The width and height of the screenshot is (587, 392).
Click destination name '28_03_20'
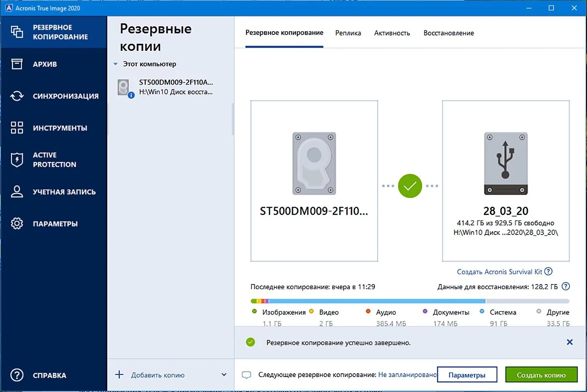(506, 211)
